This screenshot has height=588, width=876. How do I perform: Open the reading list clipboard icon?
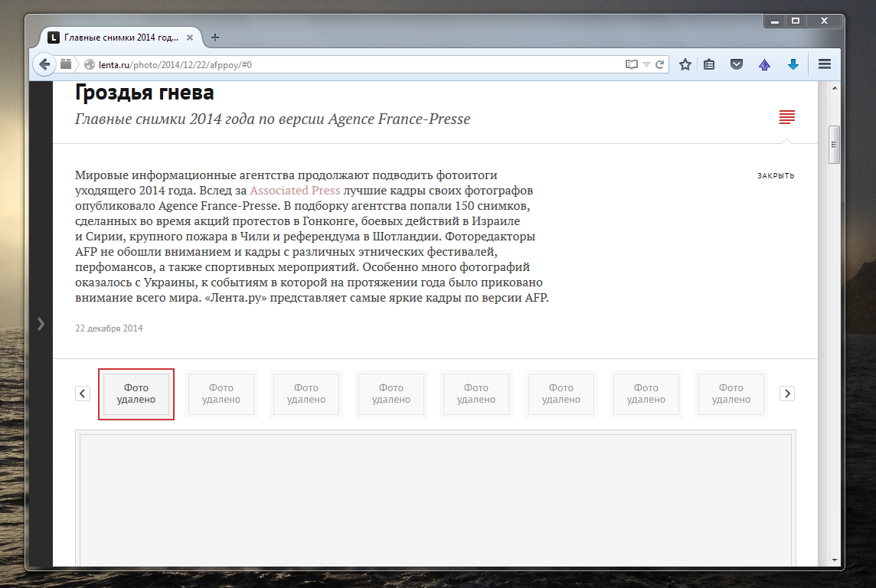[x=708, y=64]
